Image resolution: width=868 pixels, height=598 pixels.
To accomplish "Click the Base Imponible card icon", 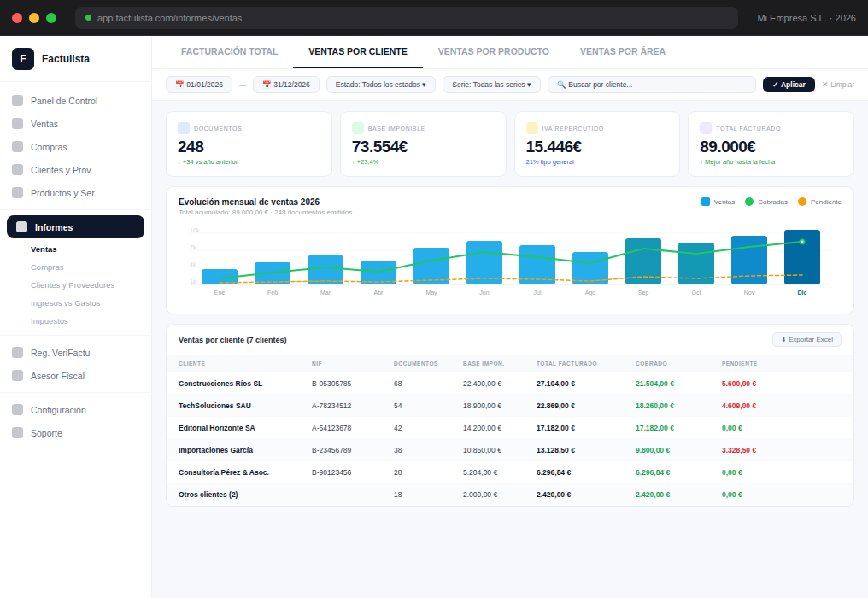I will (x=358, y=128).
